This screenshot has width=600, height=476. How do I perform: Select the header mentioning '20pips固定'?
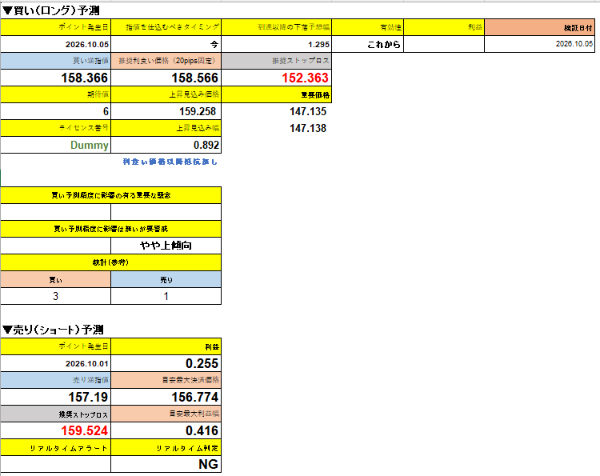click(x=166, y=61)
